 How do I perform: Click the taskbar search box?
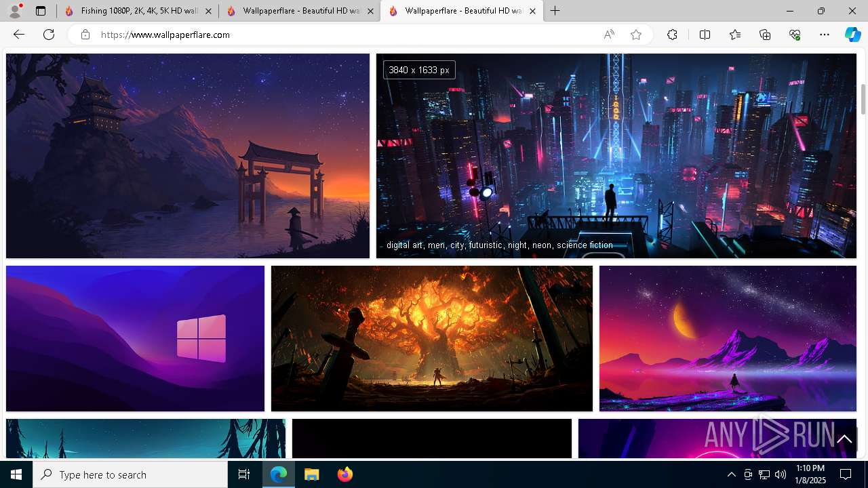point(130,474)
